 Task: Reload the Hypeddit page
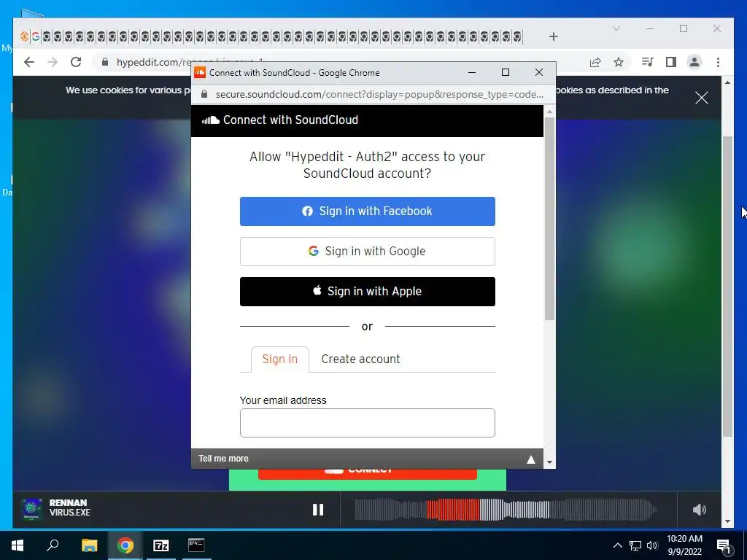tap(76, 62)
